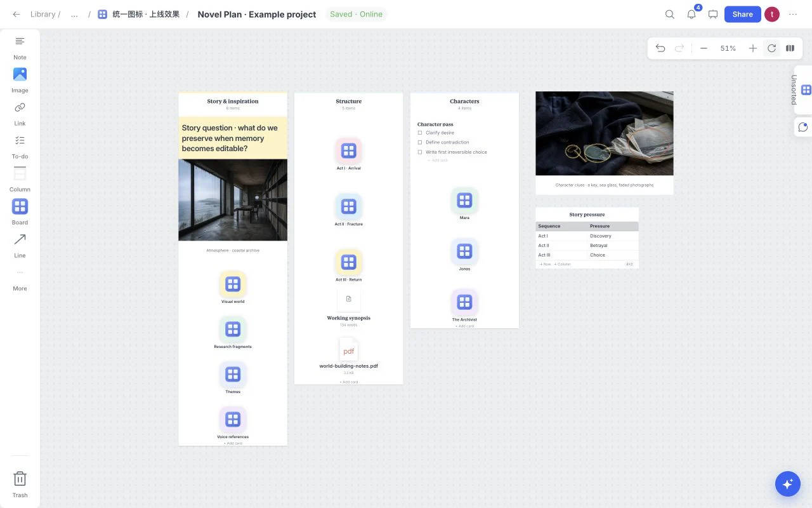Select the Line tool in sidebar
812x508 pixels.
pyautogui.click(x=20, y=246)
